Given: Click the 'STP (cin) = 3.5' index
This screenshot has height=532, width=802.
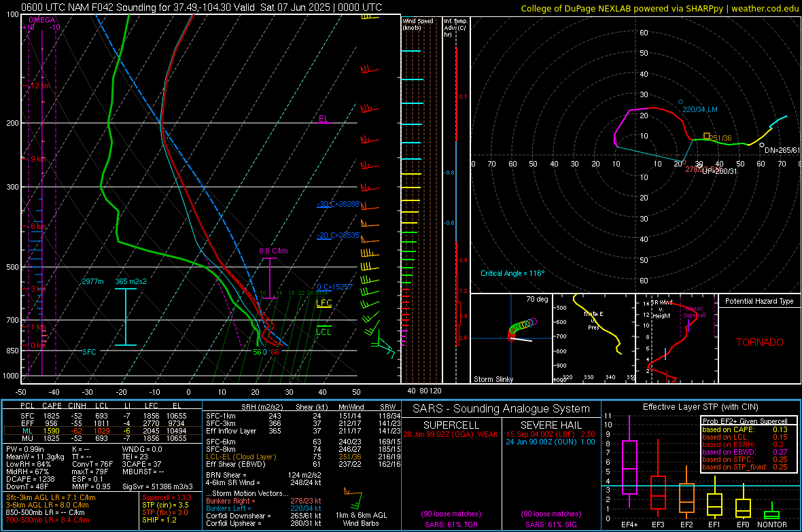Looking at the screenshot, I should point(165,505).
